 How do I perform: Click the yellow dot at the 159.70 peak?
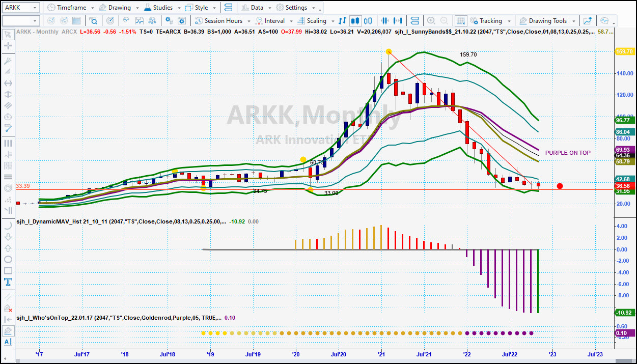[x=389, y=51]
